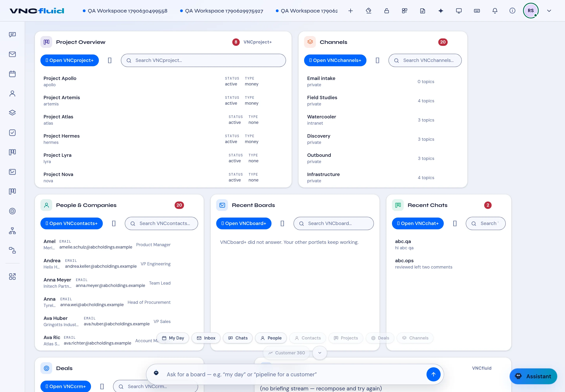Click the VNCproject+ link in Project Overview

(257, 42)
